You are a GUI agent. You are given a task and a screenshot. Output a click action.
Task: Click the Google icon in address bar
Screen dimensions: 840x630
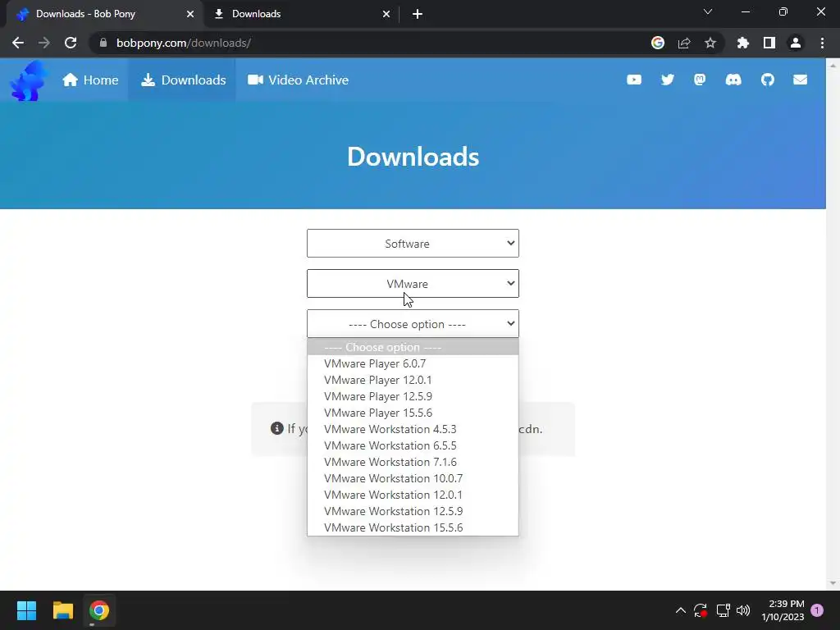[x=658, y=43]
